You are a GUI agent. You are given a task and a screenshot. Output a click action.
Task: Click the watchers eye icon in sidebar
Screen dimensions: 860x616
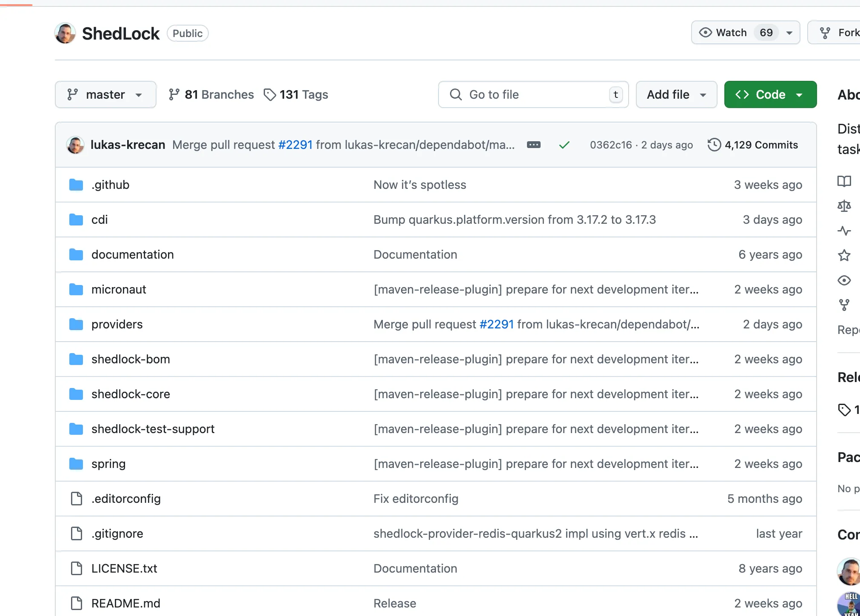coord(844,280)
